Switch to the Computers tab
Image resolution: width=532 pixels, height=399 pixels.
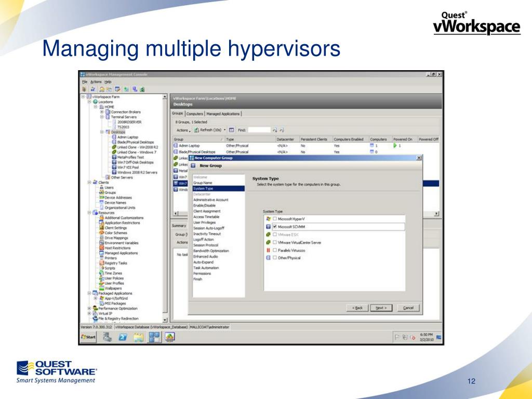pos(194,114)
